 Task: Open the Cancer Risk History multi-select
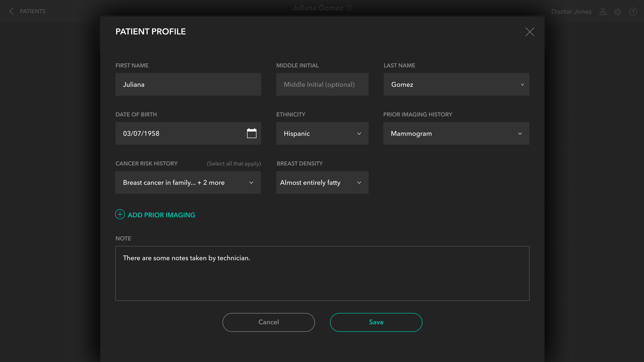point(188,182)
